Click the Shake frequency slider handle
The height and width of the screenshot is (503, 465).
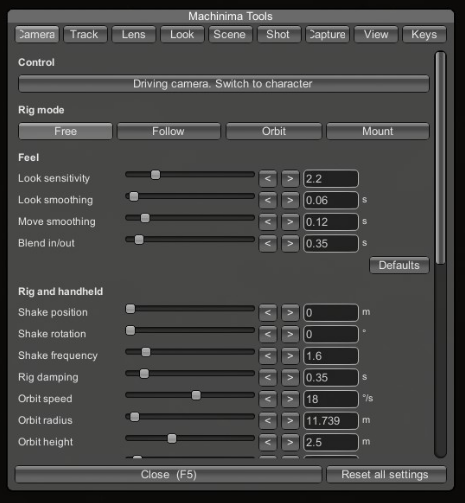pos(146,352)
